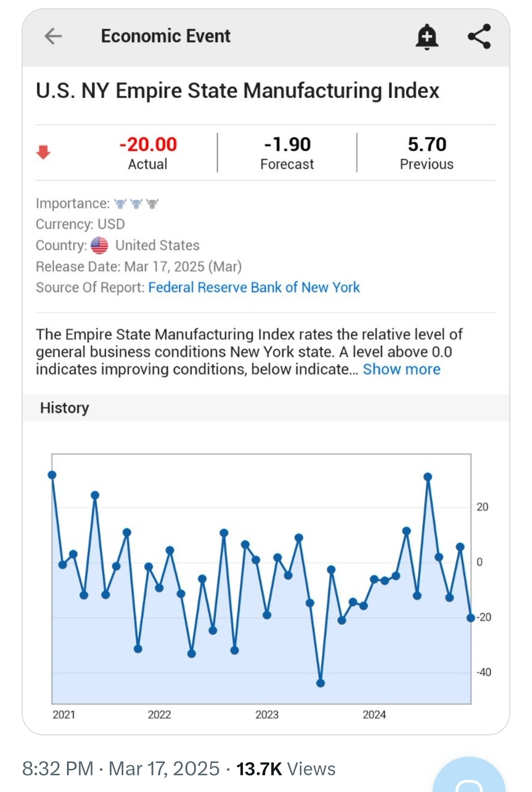Screen dimensions: 532x792
Task: Select the lowest chart point near -44
Action: pyautogui.click(x=320, y=683)
